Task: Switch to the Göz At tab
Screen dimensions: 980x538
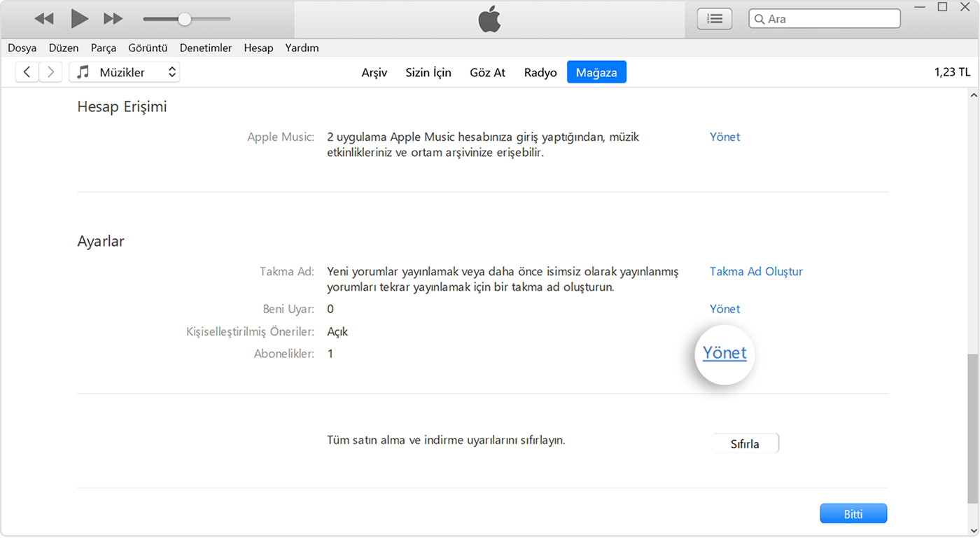Action: (487, 72)
